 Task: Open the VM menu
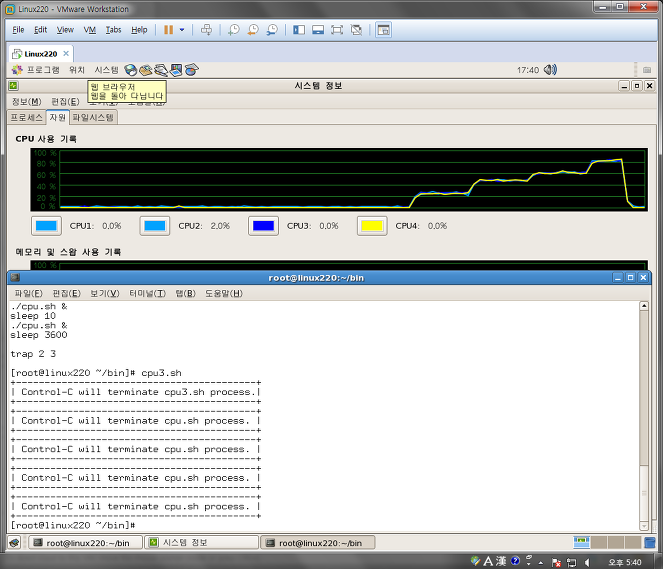point(90,30)
